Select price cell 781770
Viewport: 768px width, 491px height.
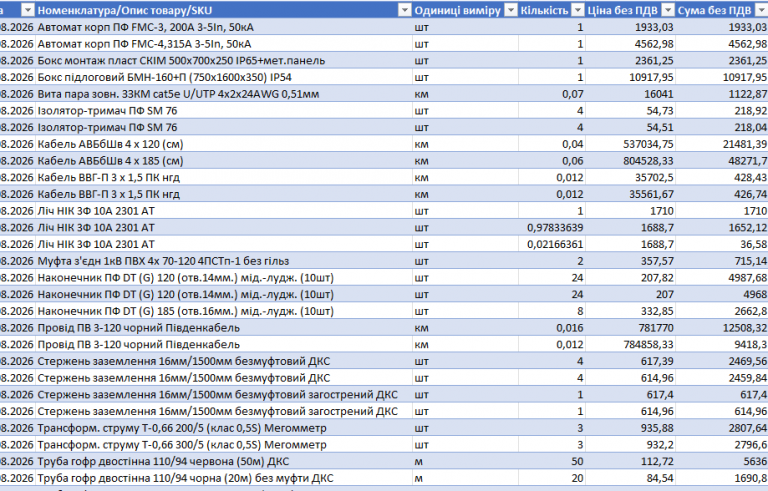(x=630, y=327)
